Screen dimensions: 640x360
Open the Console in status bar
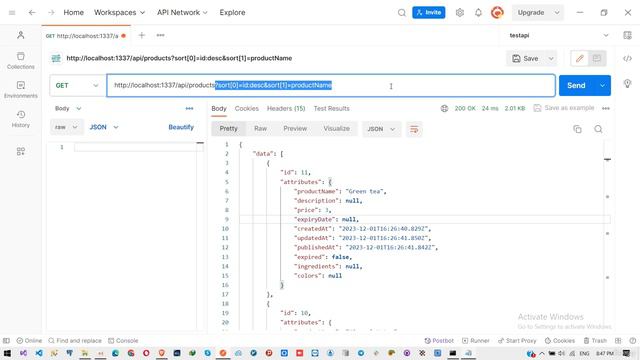(x=123, y=340)
